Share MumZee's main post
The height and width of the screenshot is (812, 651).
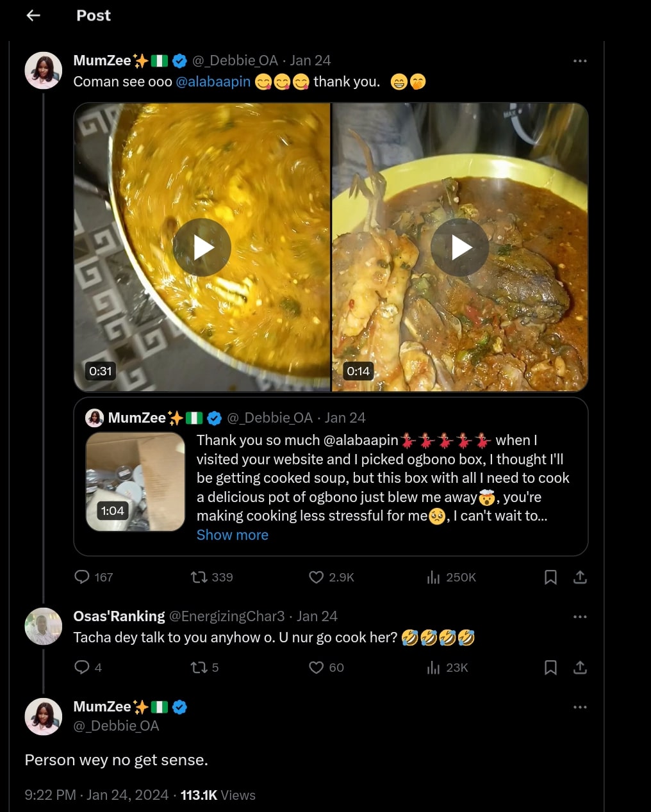coord(580,577)
